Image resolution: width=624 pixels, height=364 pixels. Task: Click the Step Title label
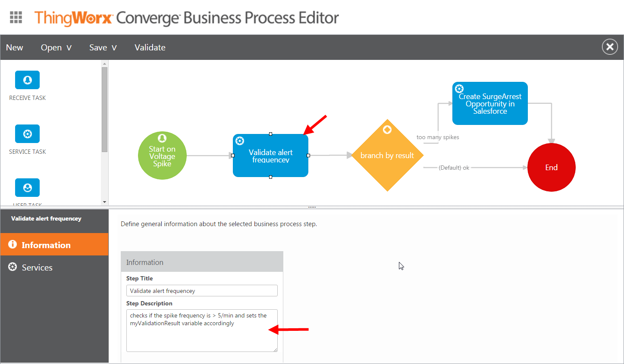click(x=139, y=278)
